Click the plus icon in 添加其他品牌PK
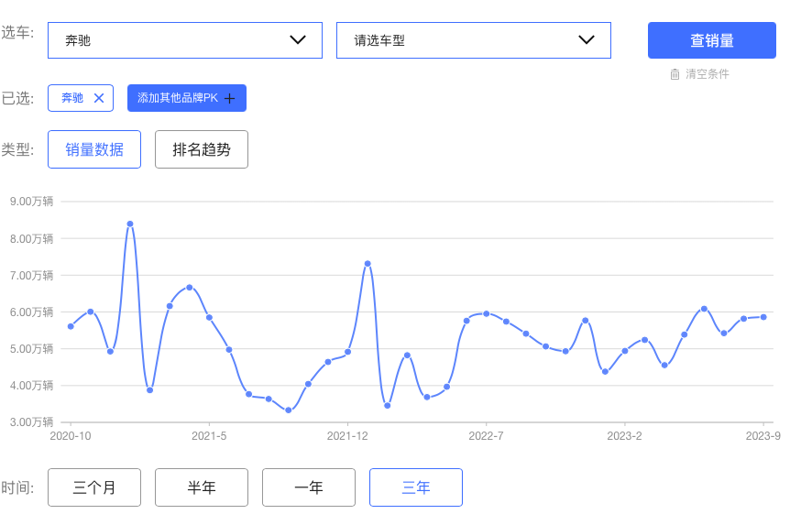The image size is (812, 525). coord(229,98)
